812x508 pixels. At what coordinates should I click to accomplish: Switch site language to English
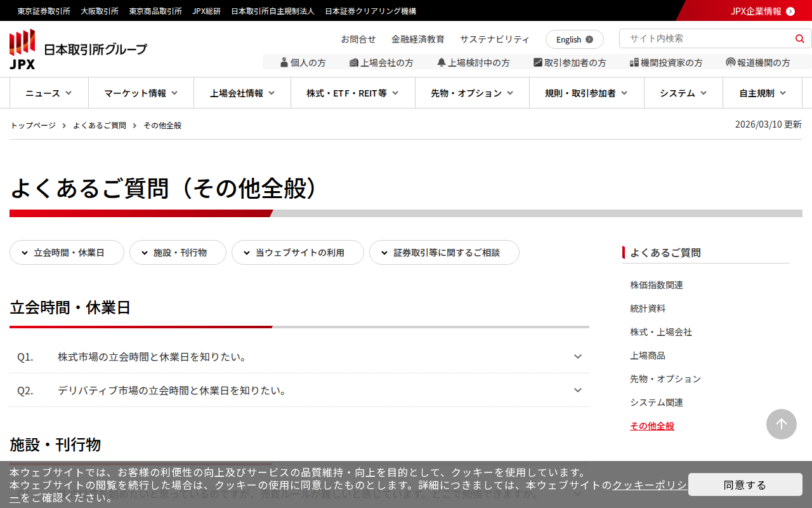pos(575,39)
